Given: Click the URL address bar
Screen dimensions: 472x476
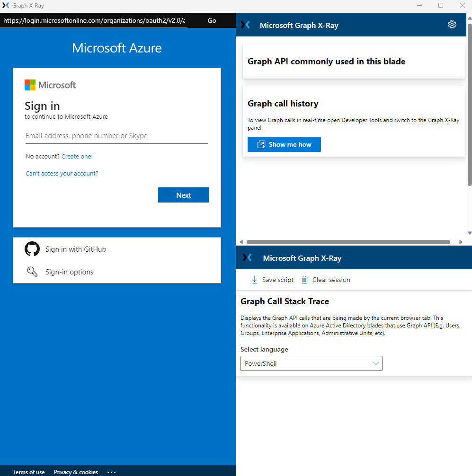Looking at the screenshot, I should pos(94,20).
